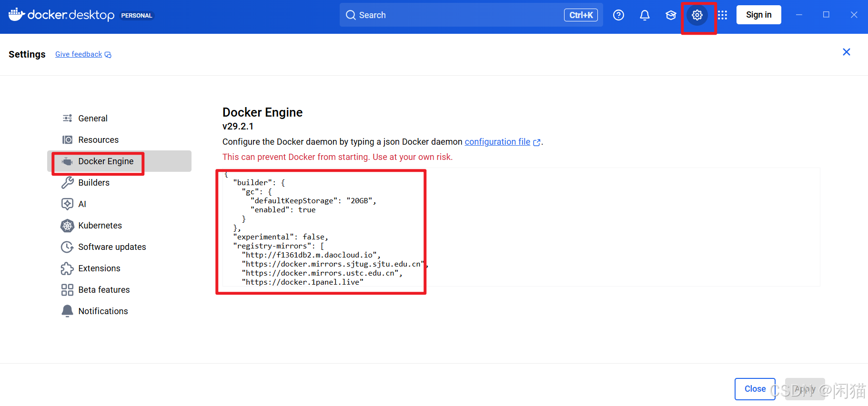Viewport: 868px width, 406px height.
Task: Open the Notifications settings section
Action: pyautogui.click(x=119, y=311)
